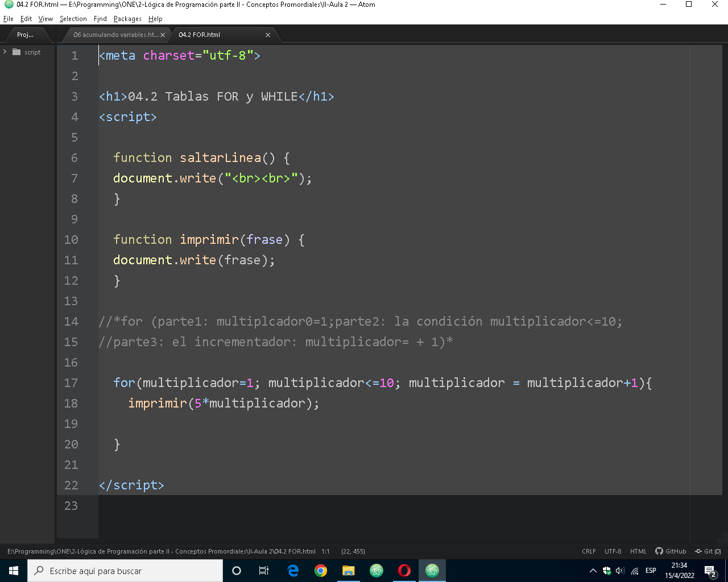Click the Windows search box

coord(125,571)
